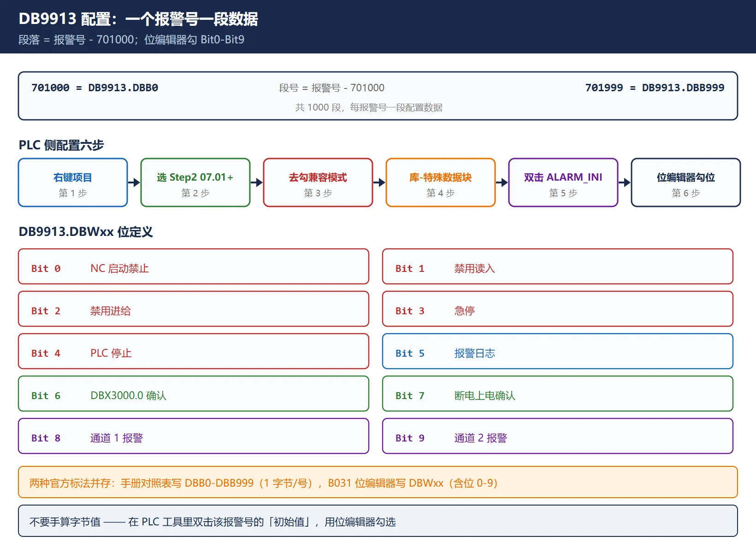Select the Bit 5 报警日志 row
Screen dimensions: 756x553
coord(558,351)
